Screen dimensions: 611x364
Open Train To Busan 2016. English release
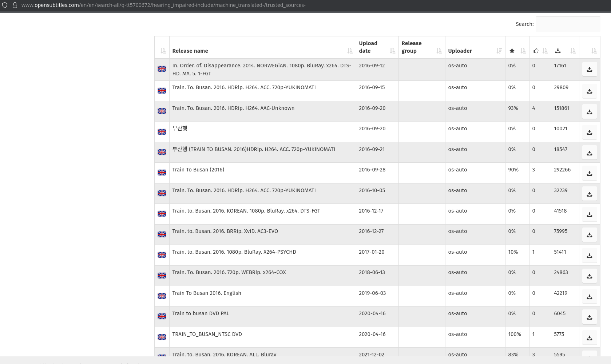pos(206,293)
